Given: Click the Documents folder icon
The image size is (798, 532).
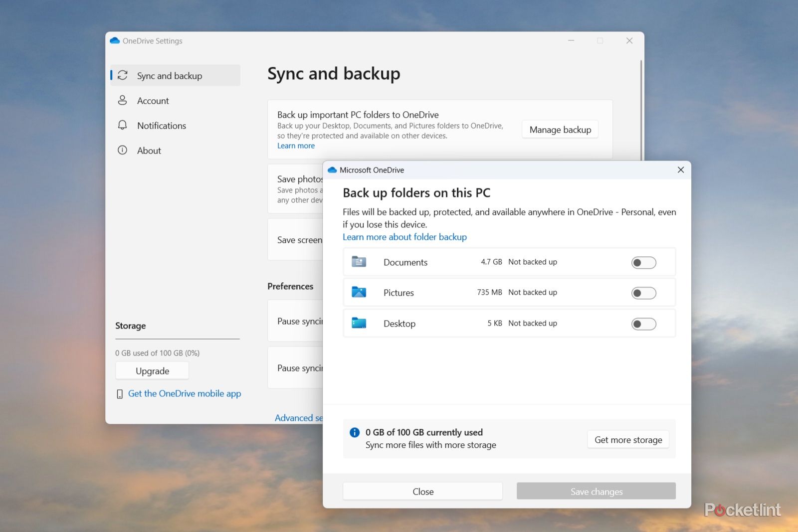Looking at the screenshot, I should click(360, 262).
